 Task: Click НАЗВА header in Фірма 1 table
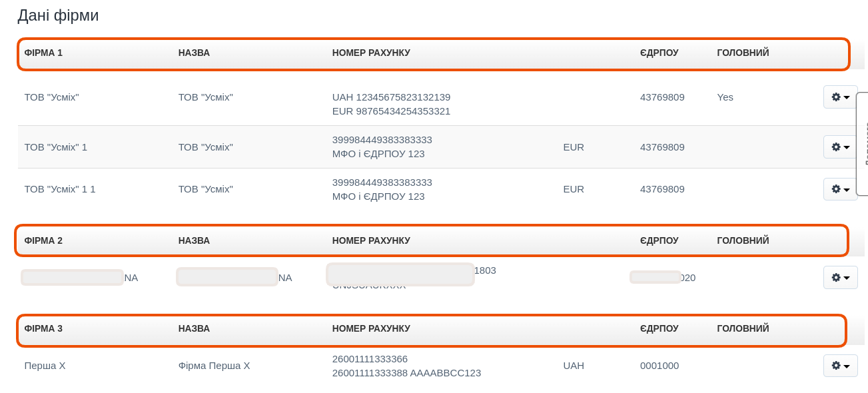[x=194, y=53]
